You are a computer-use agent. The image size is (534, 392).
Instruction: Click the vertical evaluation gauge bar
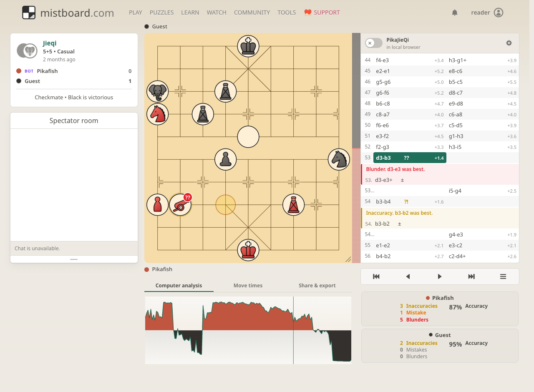356,148
